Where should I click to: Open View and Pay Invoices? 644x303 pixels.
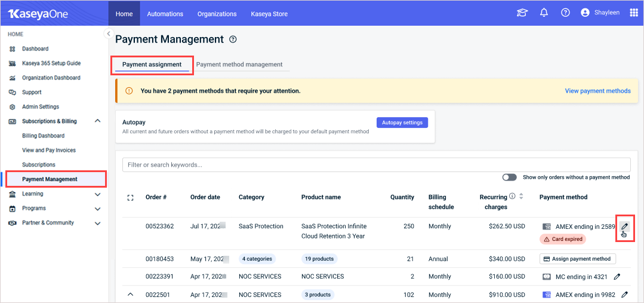49,151
